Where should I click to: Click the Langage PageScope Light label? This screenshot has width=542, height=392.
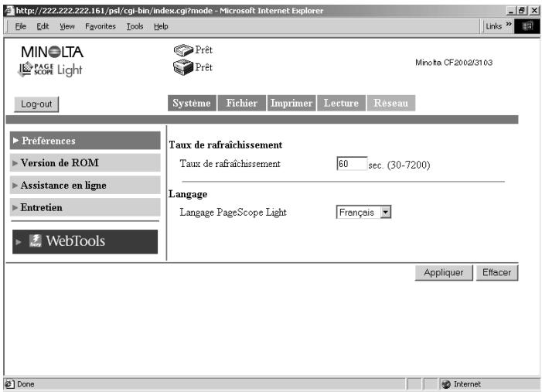pos(233,213)
